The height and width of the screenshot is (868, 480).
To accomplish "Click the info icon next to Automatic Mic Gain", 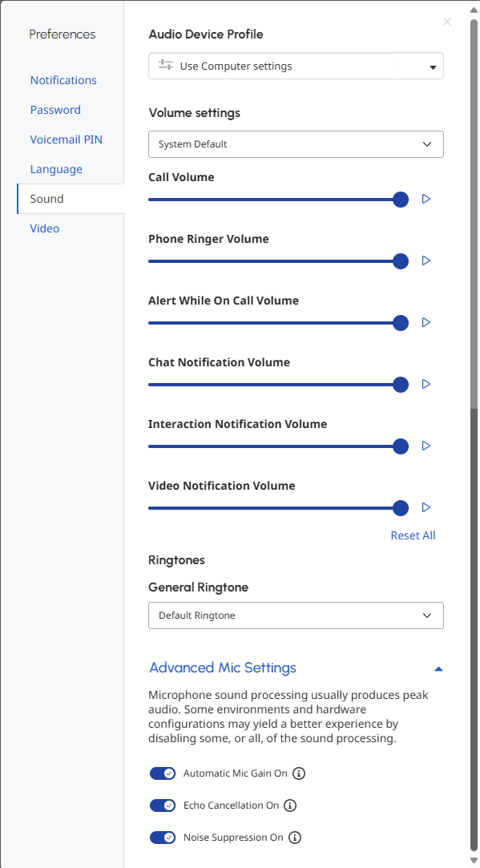I will 298,773.
